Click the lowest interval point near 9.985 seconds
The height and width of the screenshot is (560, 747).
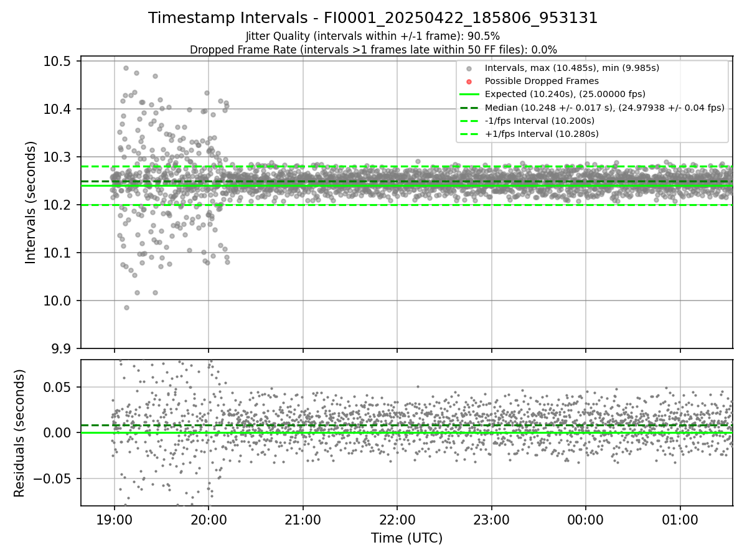pos(126,307)
